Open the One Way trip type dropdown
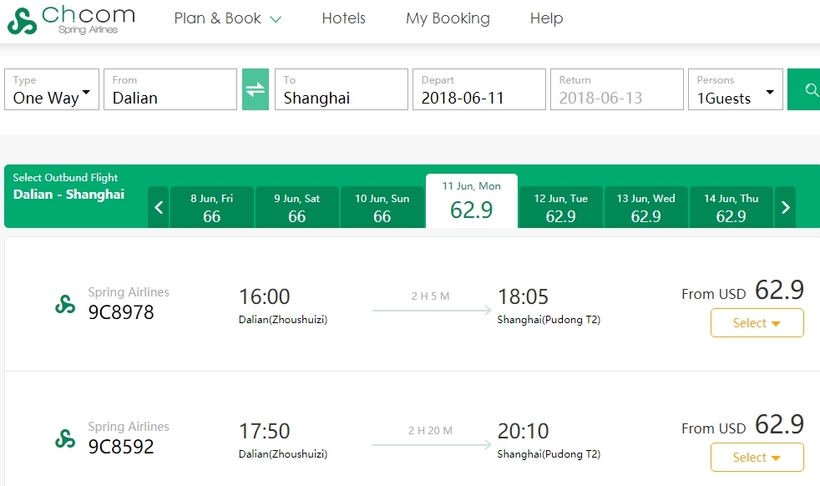The height and width of the screenshot is (486, 820). [x=52, y=89]
